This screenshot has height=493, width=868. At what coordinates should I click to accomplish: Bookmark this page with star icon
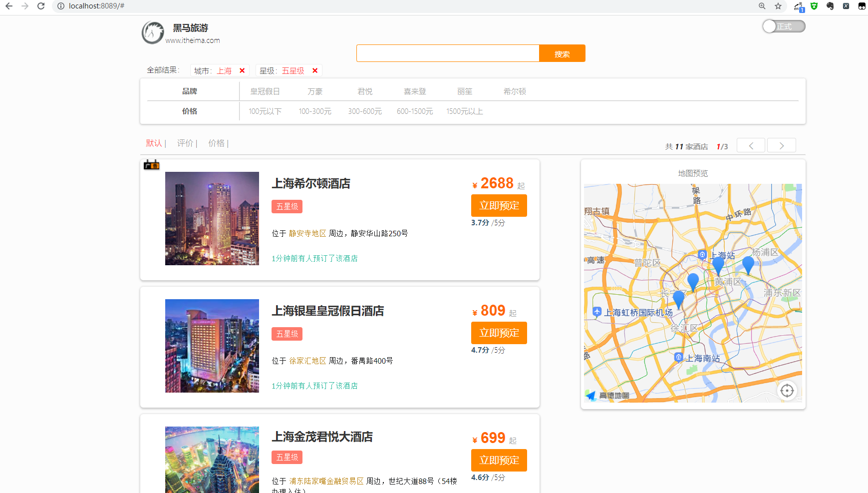coord(778,6)
